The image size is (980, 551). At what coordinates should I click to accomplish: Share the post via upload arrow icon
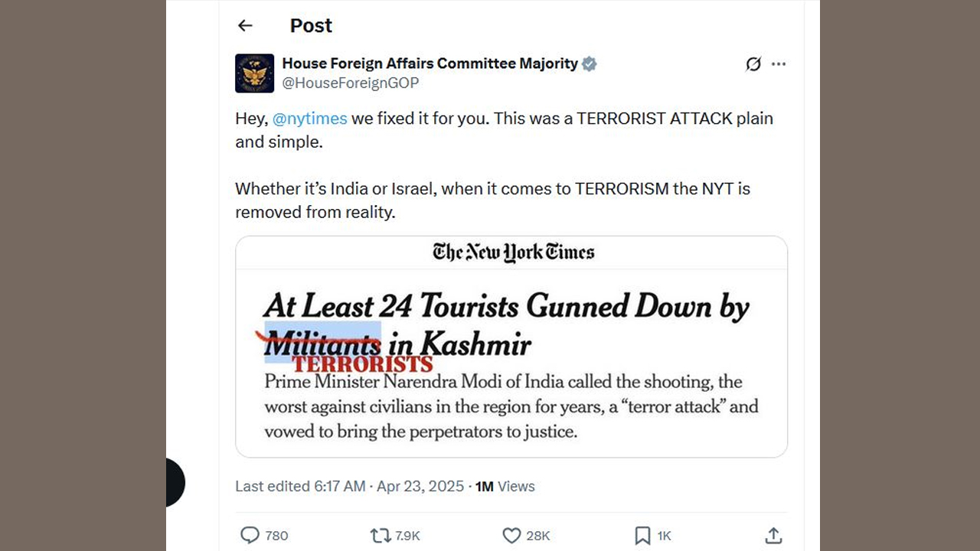point(773,535)
